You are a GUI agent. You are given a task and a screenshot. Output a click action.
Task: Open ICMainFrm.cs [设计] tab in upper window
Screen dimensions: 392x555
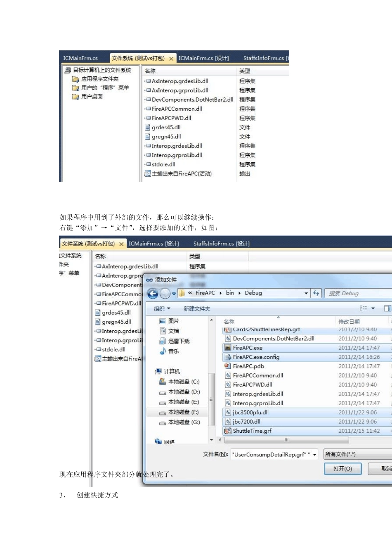point(203,58)
